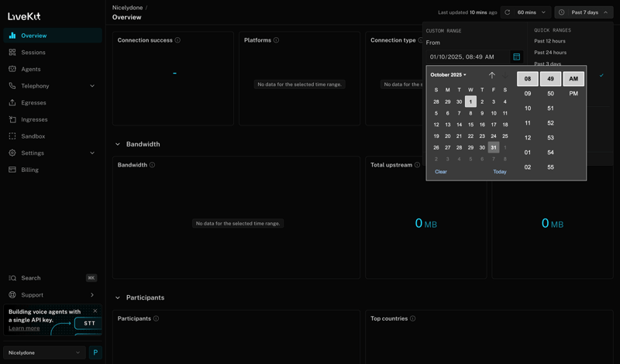The image size is (620, 364).
Task: Collapse the Bandwidth section
Action: pos(118,144)
